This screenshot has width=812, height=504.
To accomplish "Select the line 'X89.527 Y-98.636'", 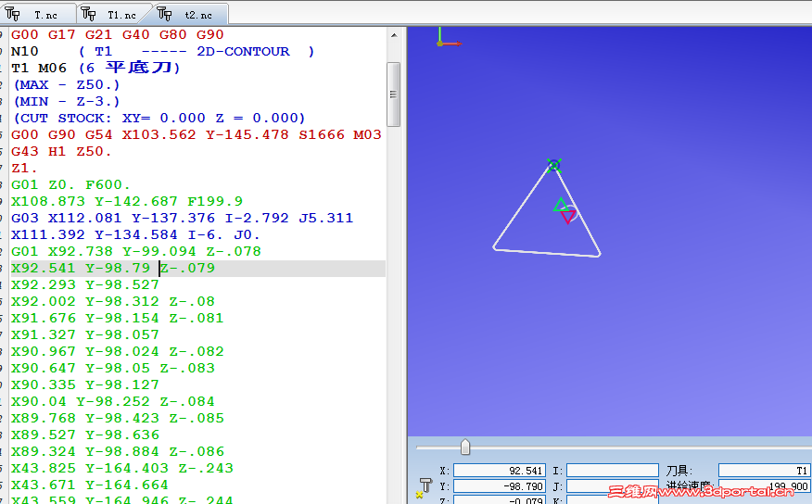I will coord(85,435).
